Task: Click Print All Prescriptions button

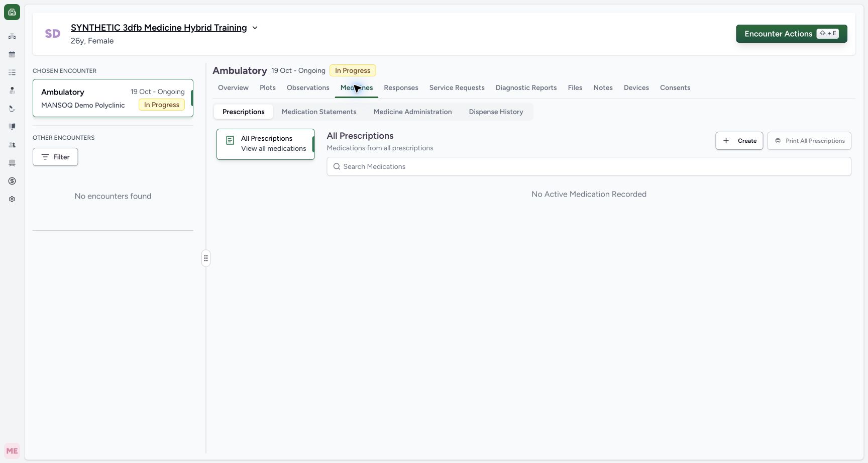Action: coord(809,141)
